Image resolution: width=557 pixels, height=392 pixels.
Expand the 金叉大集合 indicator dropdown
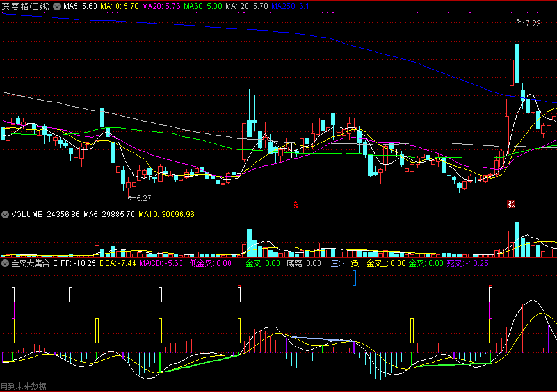pyautogui.click(x=5, y=263)
